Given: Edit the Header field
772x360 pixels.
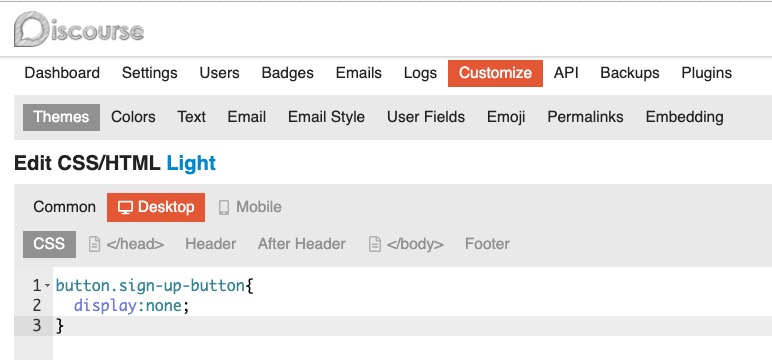Looking at the screenshot, I should pyautogui.click(x=211, y=244).
